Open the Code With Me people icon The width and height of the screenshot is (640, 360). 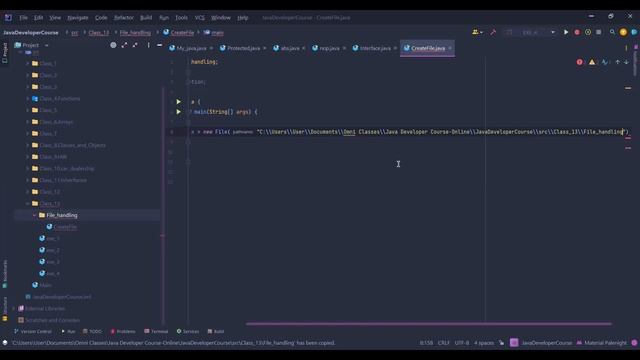tap(477, 32)
